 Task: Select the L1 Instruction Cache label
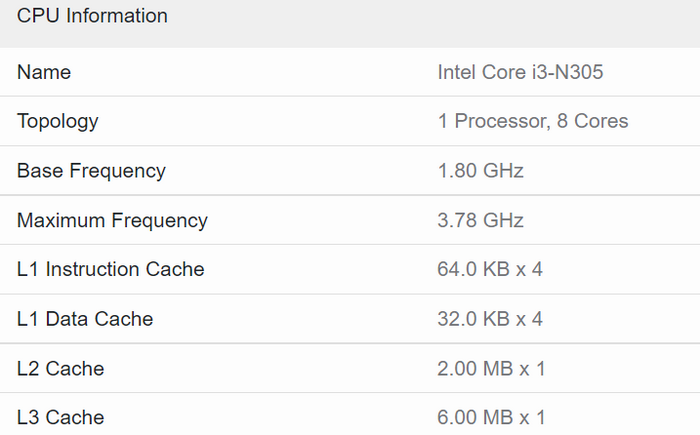[110, 269]
